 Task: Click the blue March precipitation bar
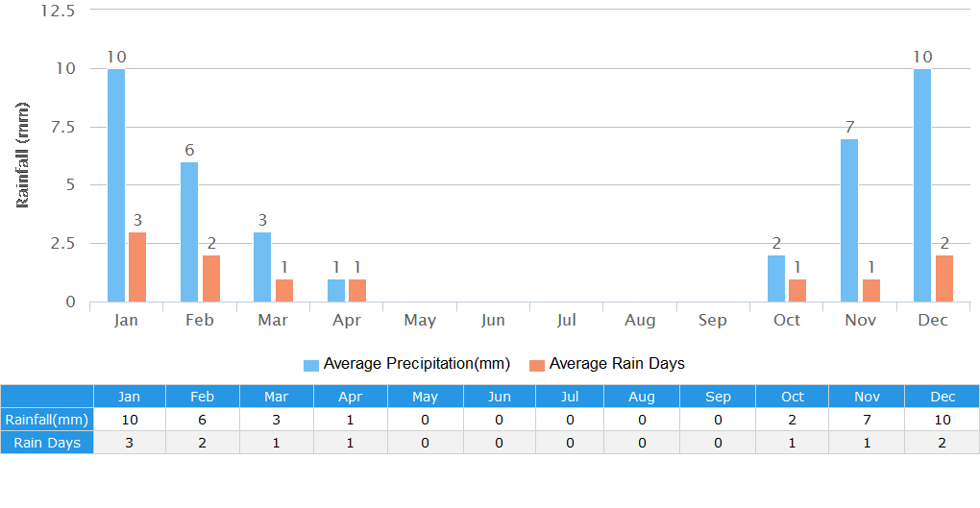[x=262, y=267]
